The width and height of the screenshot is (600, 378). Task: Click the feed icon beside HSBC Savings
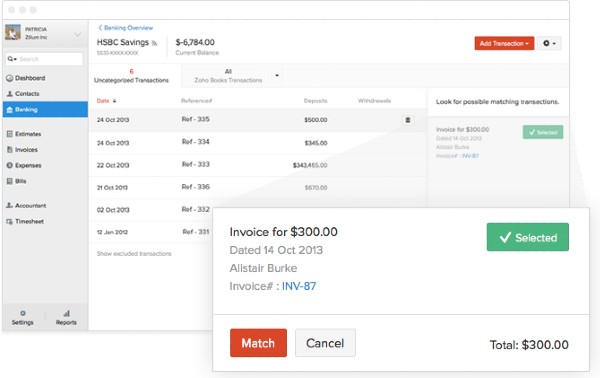154,43
